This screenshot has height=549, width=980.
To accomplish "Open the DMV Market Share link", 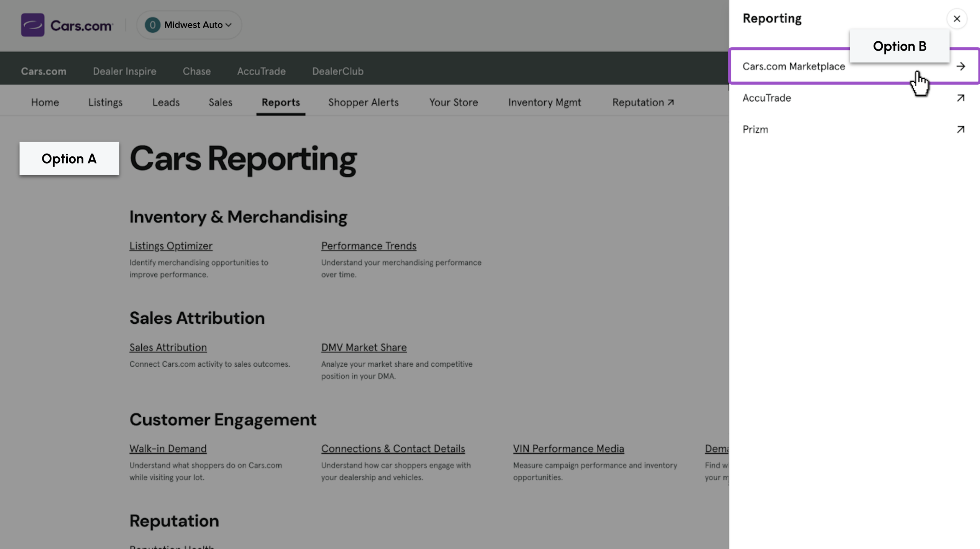I will 364,347.
